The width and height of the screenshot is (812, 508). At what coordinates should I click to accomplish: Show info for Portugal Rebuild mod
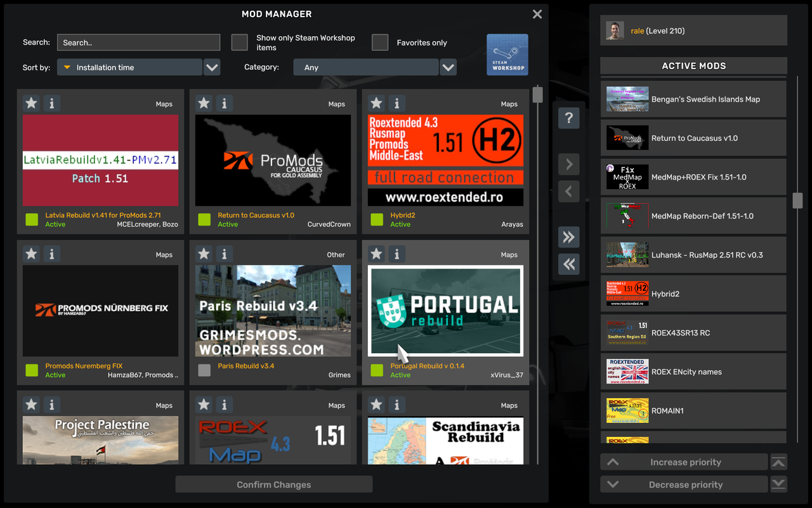[x=397, y=254]
